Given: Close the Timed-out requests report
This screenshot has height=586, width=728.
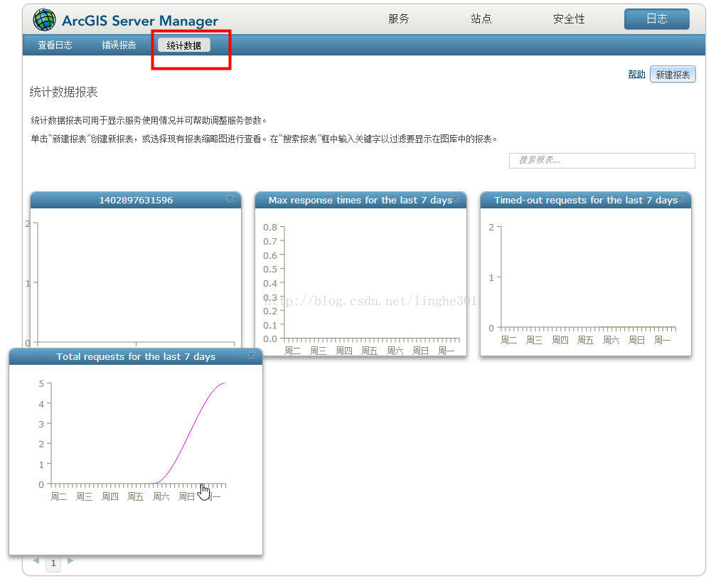Looking at the screenshot, I should [680, 200].
